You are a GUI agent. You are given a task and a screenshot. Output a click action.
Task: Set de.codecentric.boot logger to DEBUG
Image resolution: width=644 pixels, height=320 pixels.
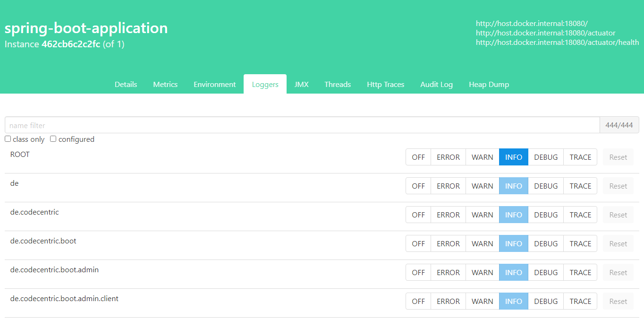pyautogui.click(x=546, y=243)
